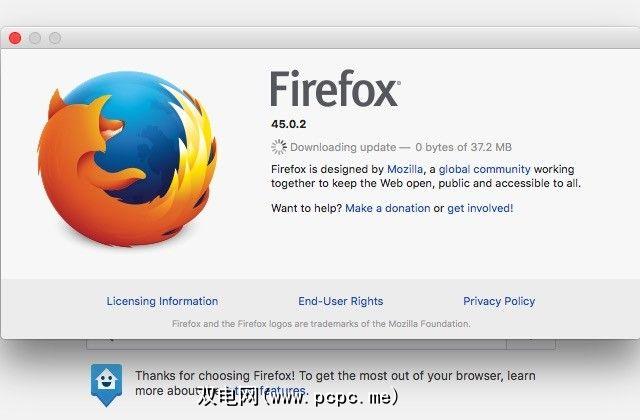This screenshot has width=640, height=420.
Task: Click the spinning update progress indicator
Action: pyautogui.click(x=279, y=147)
